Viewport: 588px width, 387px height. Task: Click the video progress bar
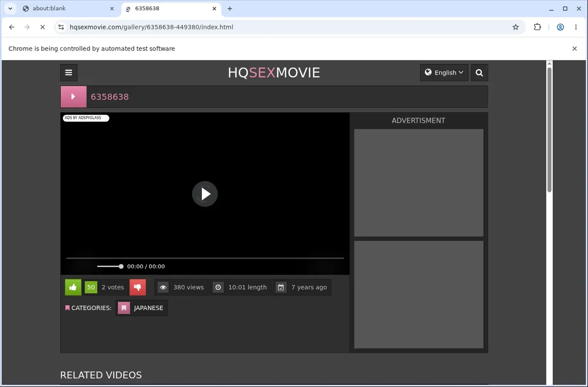tap(205, 258)
